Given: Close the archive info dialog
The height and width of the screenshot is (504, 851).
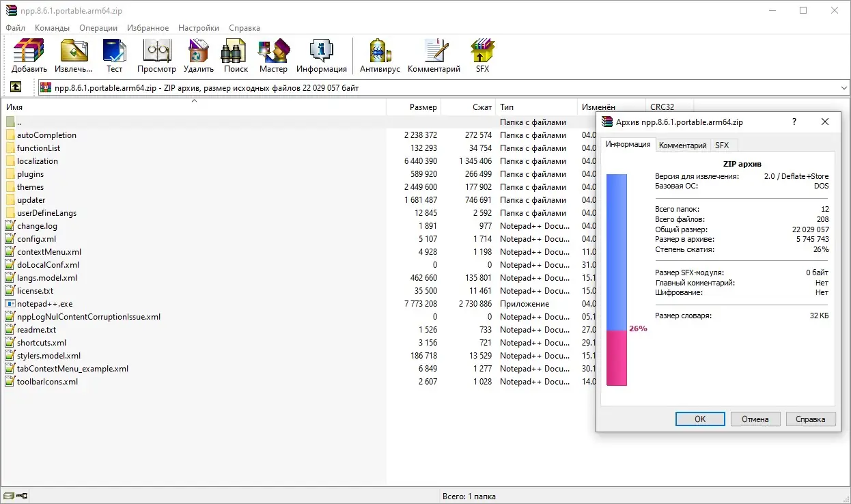Looking at the screenshot, I should coord(825,122).
